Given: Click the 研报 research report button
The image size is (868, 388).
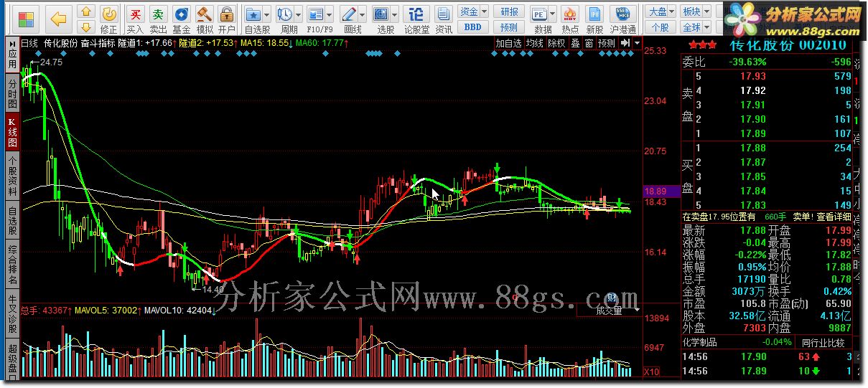Looking at the screenshot, I should point(510,11).
